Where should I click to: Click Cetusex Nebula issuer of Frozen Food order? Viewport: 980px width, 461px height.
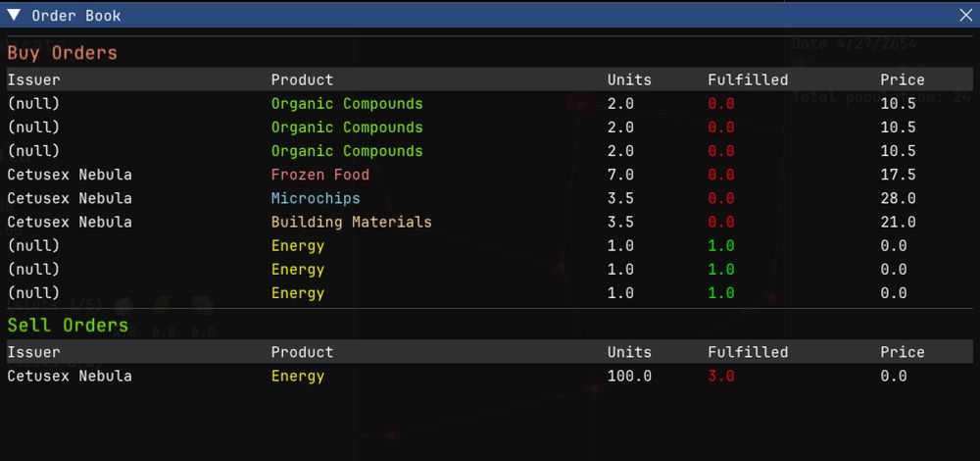(x=70, y=175)
